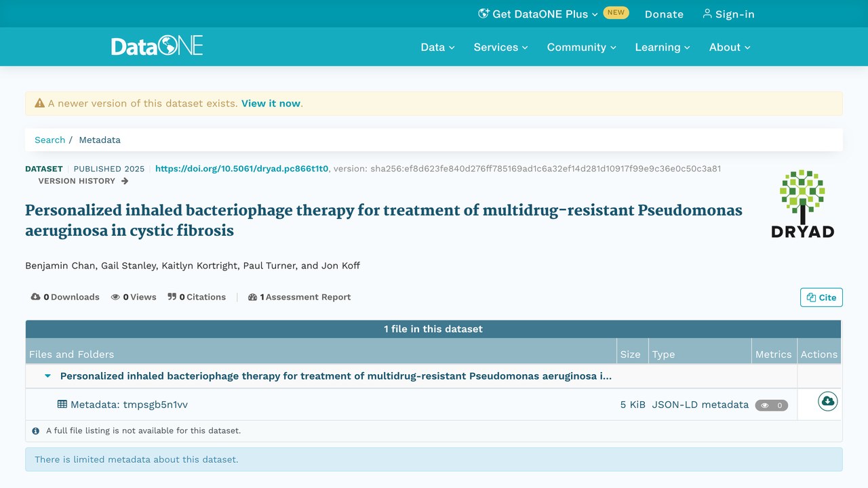Click the globe icon beside Get DataONE Plus
The image size is (868, 488).
point(484,14)
